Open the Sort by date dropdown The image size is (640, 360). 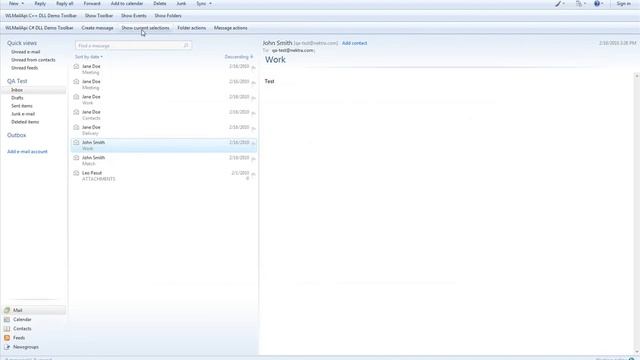pyautogui.click(x=89, y=57)
